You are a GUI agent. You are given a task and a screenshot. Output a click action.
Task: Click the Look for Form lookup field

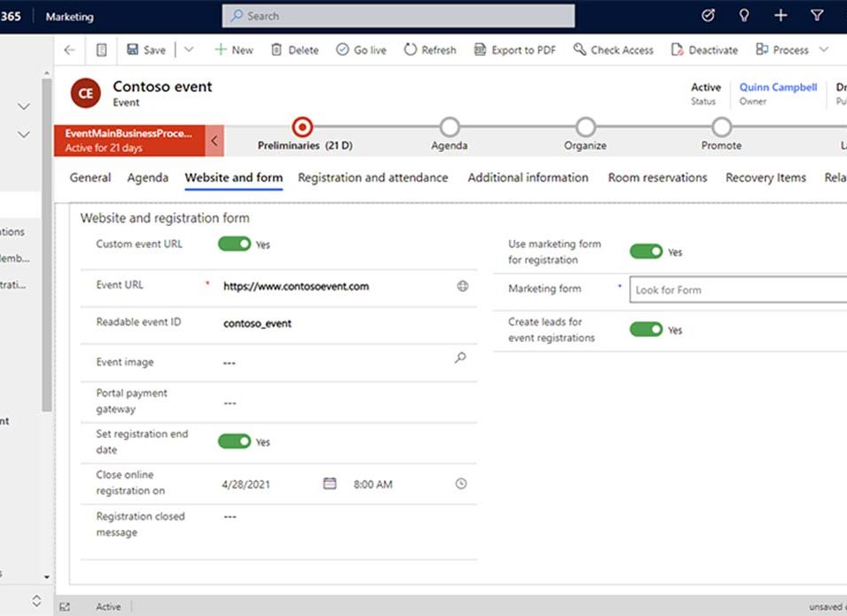pyautogui.click(x=738, y=289)
